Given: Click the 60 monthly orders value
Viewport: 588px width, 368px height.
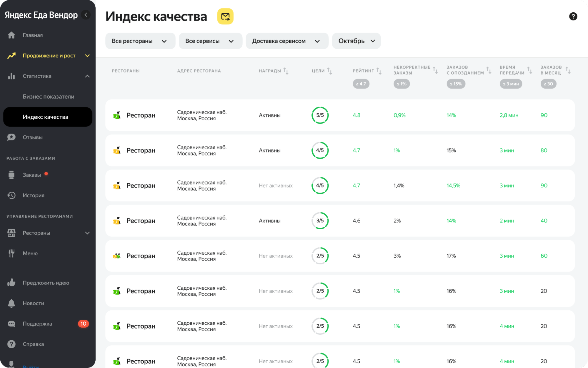Looking at the screenshot, I should 544,256.
